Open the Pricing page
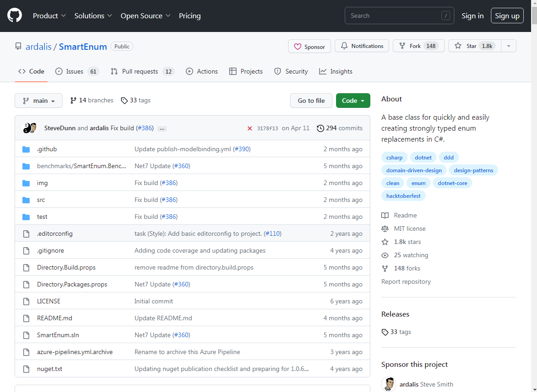This screenshot has height=392, width=537. 190,16
